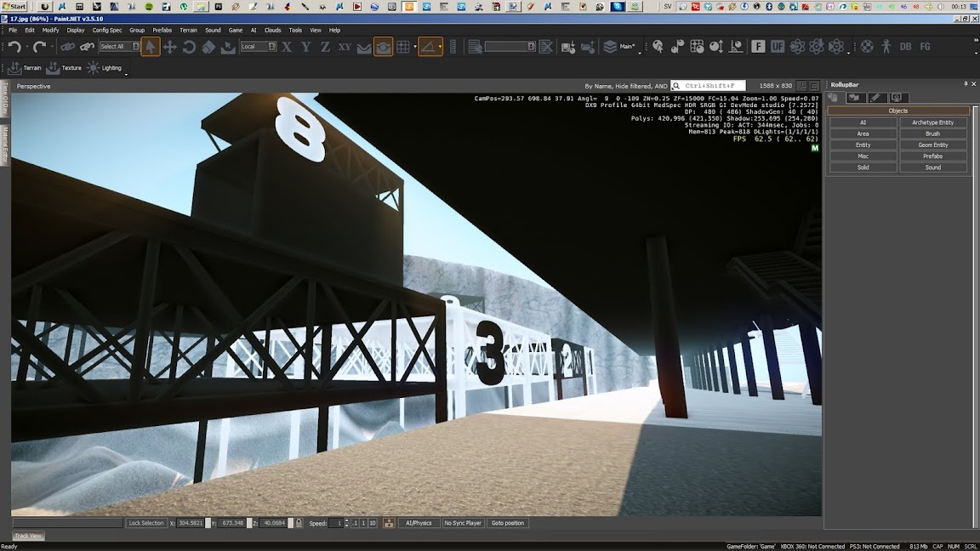Toggle Follow Terrain constraint
Screen dimensions: 980x551
point(364,47)
